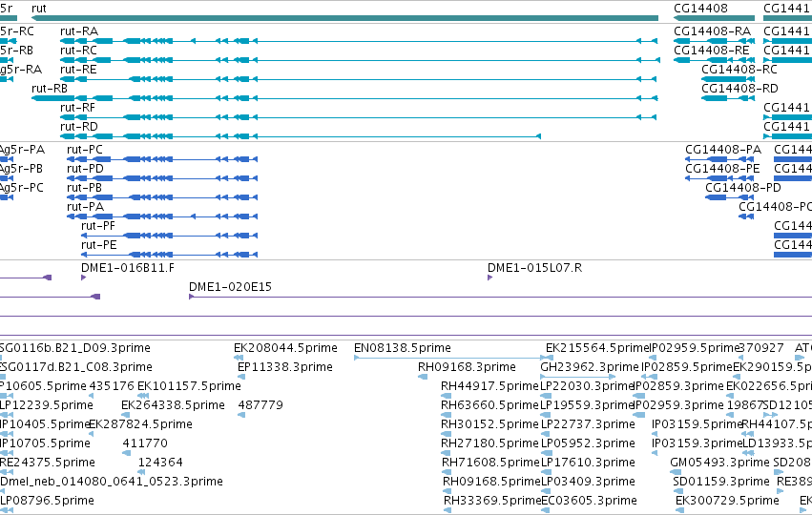Select the 435176 EST label
Image resolution: width=812 pixels, height=515 pixels.
(x=112, y=386)
